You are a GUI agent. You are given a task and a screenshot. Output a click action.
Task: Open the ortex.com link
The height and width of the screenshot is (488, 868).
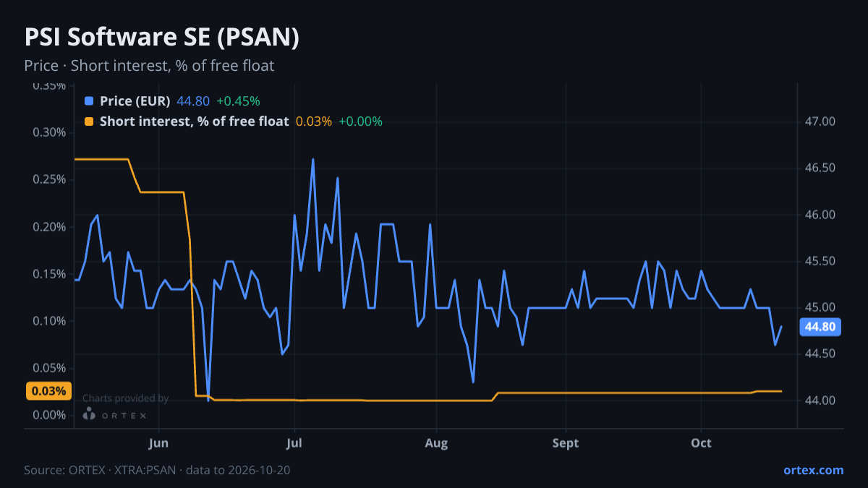814,470
